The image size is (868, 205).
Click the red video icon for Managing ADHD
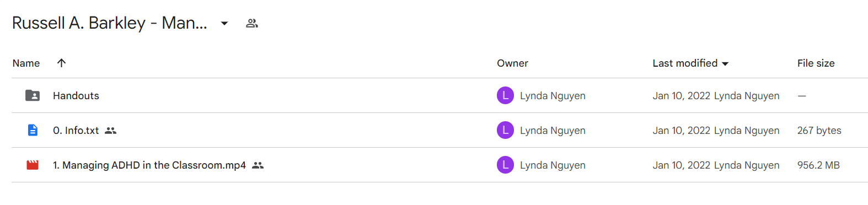coord(33,165)
